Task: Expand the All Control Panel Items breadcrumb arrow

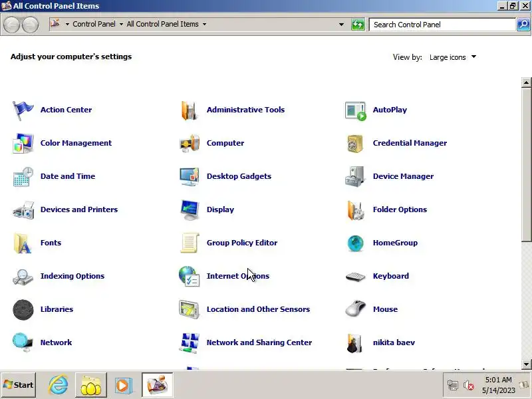Action: 204,24
